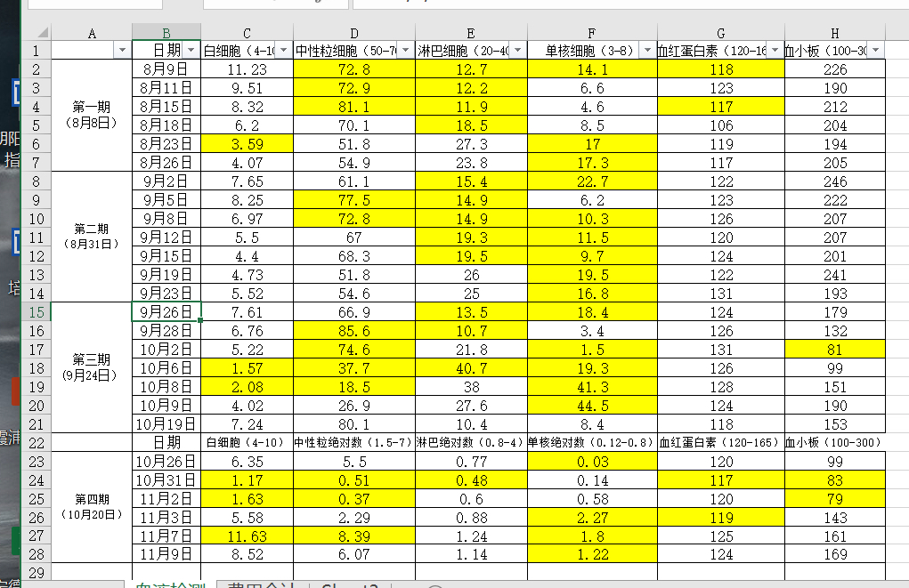Click the filter arrow in cell A1

(122, 51)
